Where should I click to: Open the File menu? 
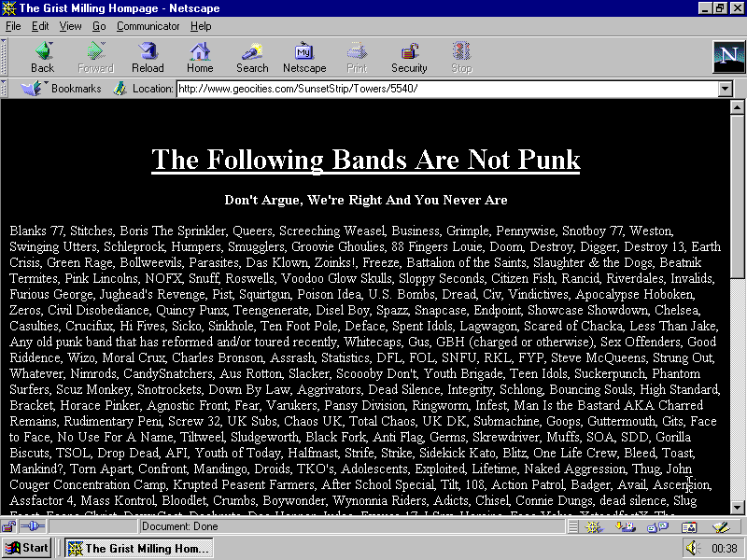(x=13, y=26)
